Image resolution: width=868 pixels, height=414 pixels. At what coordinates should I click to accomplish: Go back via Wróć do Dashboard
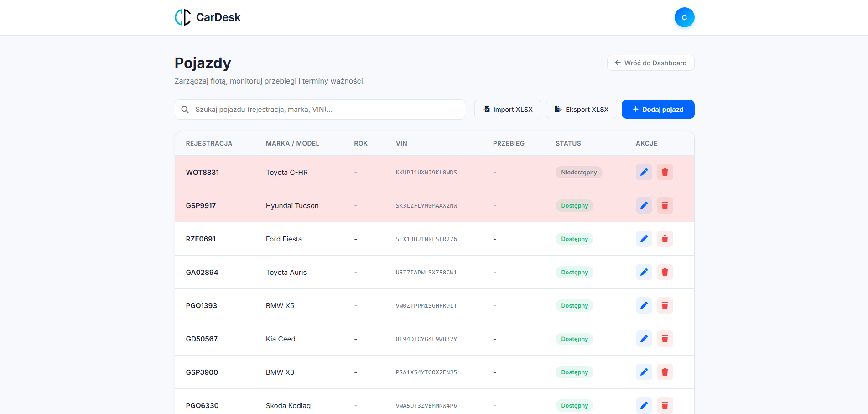point(650,63)
